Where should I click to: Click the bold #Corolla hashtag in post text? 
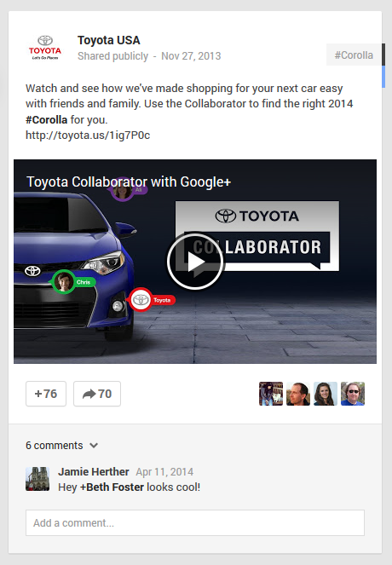[x=47, y=119]
